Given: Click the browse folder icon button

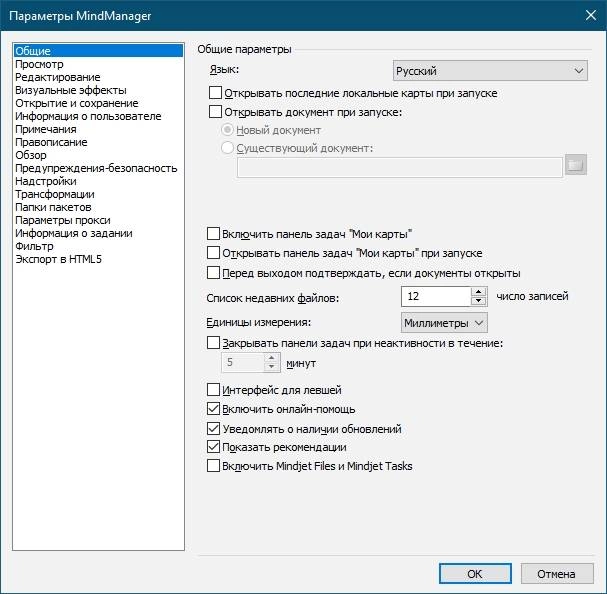Looking at the screenshot, I should point(576,165).
